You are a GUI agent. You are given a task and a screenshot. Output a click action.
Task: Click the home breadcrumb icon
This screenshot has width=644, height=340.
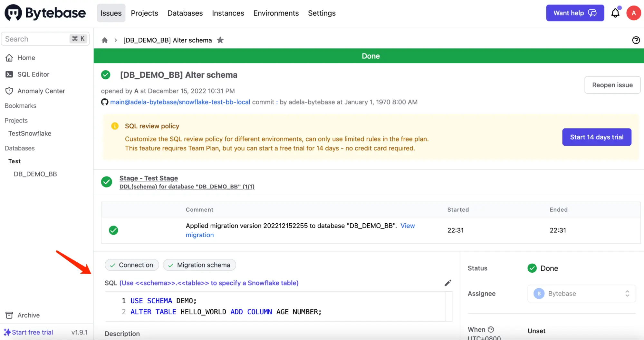point(105,40)
